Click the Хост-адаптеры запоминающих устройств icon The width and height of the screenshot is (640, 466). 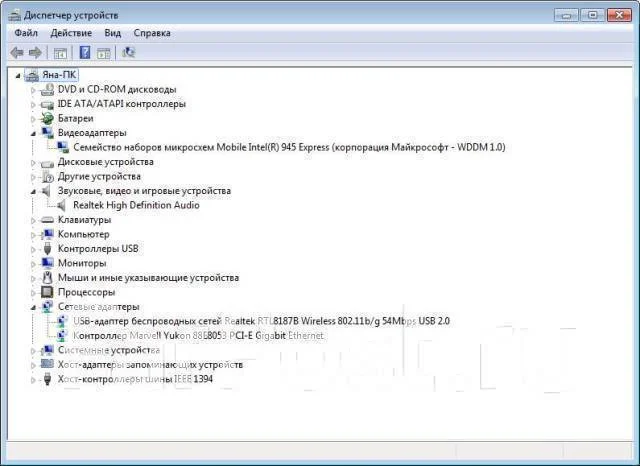47,364
